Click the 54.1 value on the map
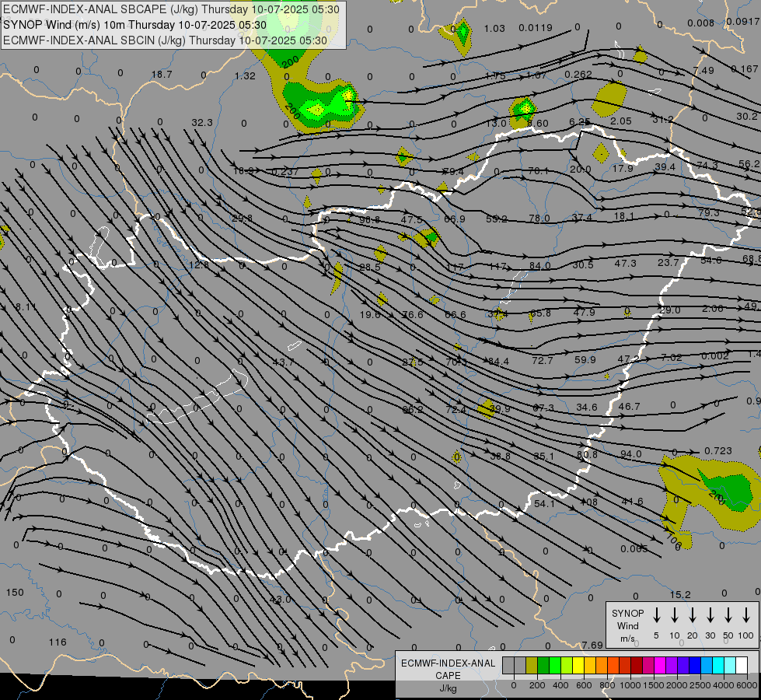 pos(544,504)
